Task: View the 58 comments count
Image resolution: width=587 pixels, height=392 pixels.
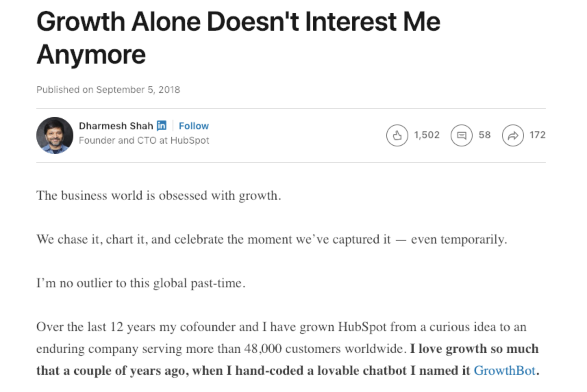Action: (x=484, y=135)
